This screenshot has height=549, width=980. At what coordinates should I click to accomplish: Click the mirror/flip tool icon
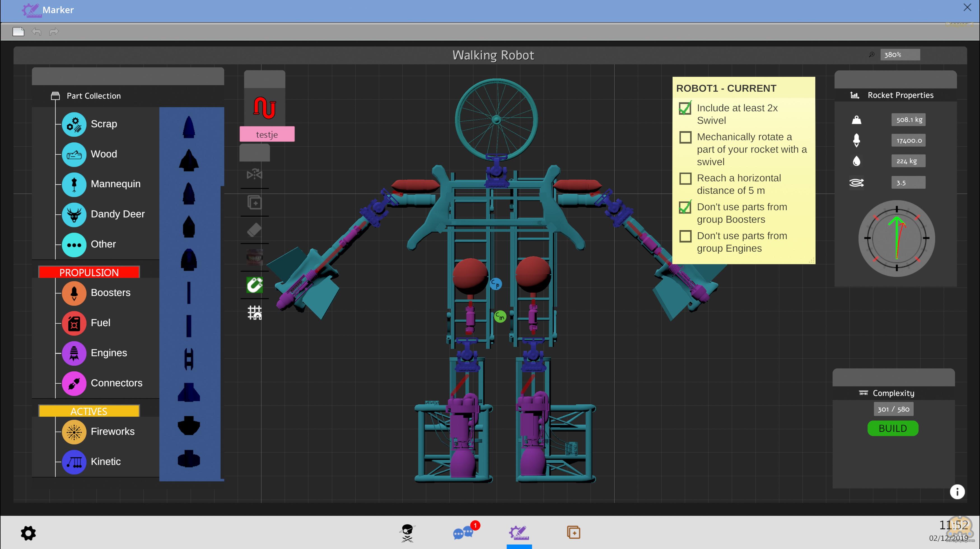pos(255,175)
